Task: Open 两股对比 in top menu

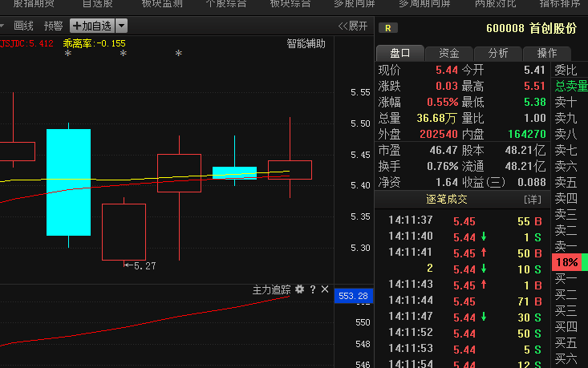Action: (496, 4)
